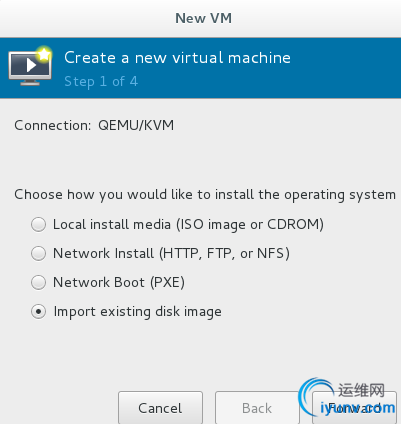
Task: Click the 'Choose how you would like to install' text
Action: coord(205,195)
